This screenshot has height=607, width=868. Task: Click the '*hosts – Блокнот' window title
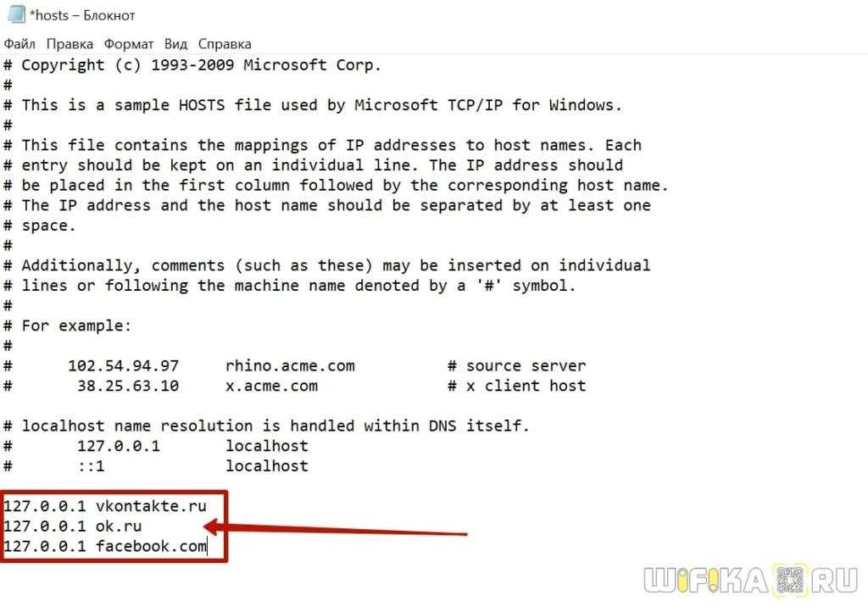point(82,15)
